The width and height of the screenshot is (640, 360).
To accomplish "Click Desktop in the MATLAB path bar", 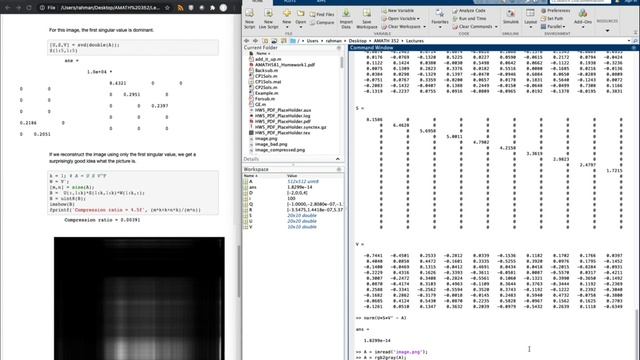I will coord(358,41).
